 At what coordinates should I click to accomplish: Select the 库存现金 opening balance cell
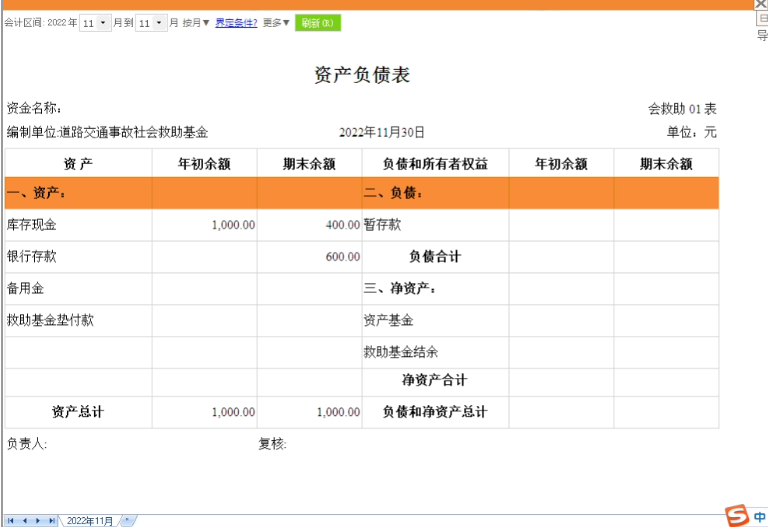pos(204,225)
